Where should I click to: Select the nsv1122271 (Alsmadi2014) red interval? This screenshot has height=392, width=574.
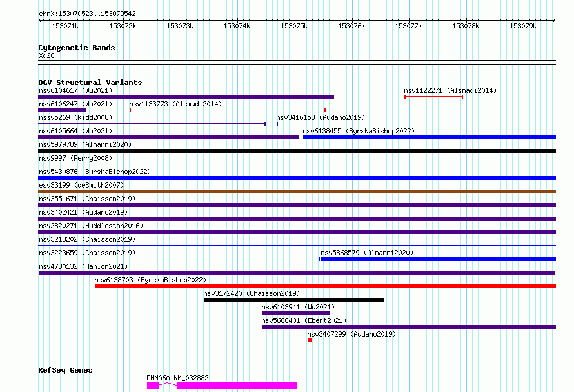point(434,97)
